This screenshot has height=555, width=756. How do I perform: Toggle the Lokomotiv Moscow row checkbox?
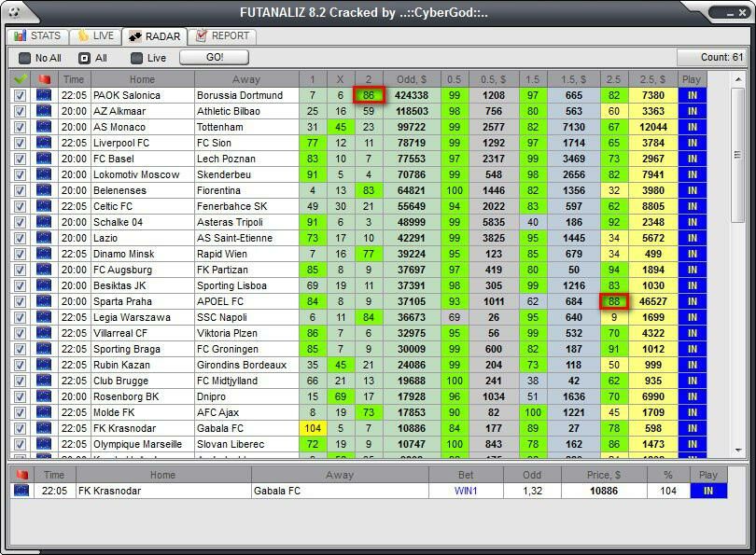pyautogui.click(x=20, y=174)
